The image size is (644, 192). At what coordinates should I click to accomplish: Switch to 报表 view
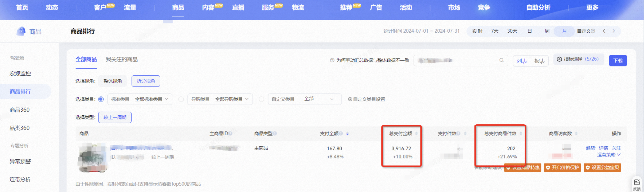[x=540, y=61]
